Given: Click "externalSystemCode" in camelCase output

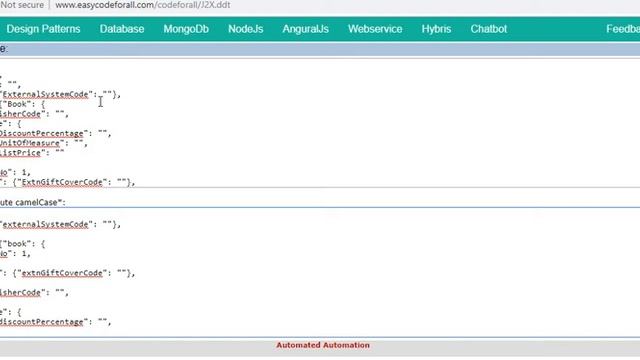Looking at the screenshot, I should (x=45, y=224).
